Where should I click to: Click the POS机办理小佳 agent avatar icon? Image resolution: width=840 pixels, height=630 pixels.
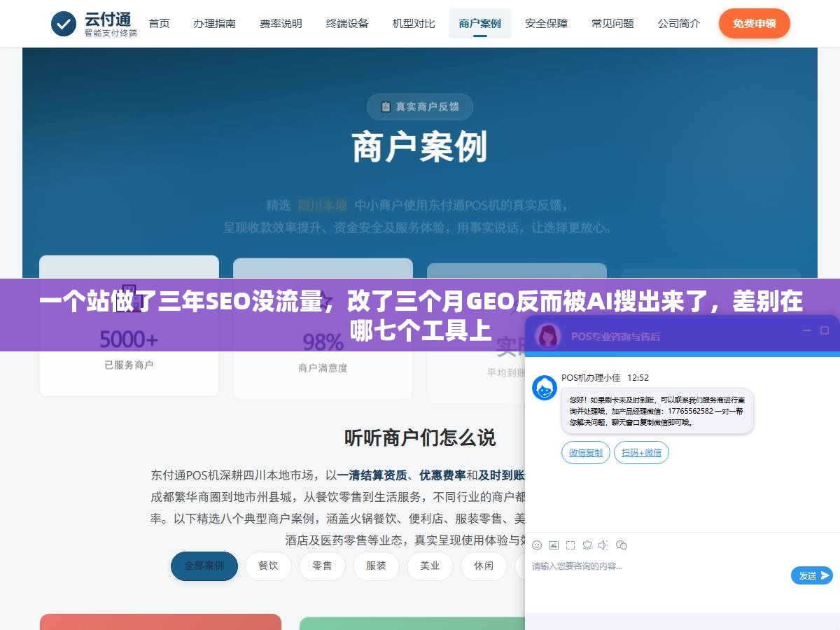point(545,388)
